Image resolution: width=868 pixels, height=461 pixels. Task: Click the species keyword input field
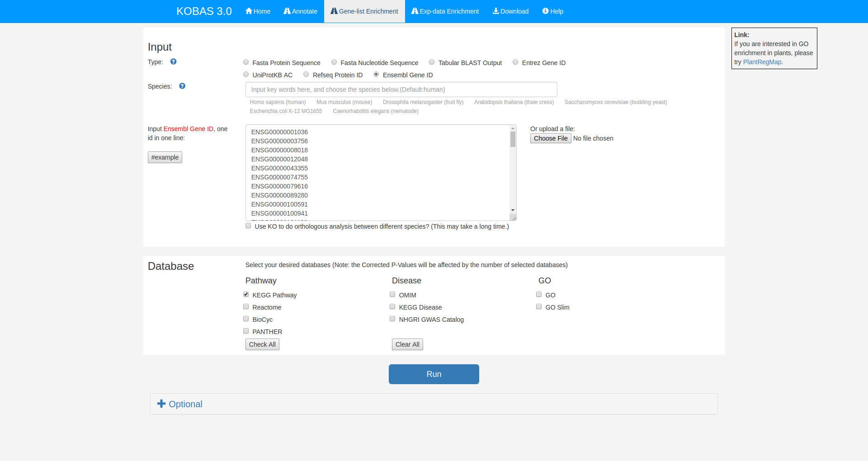point(401,89)
